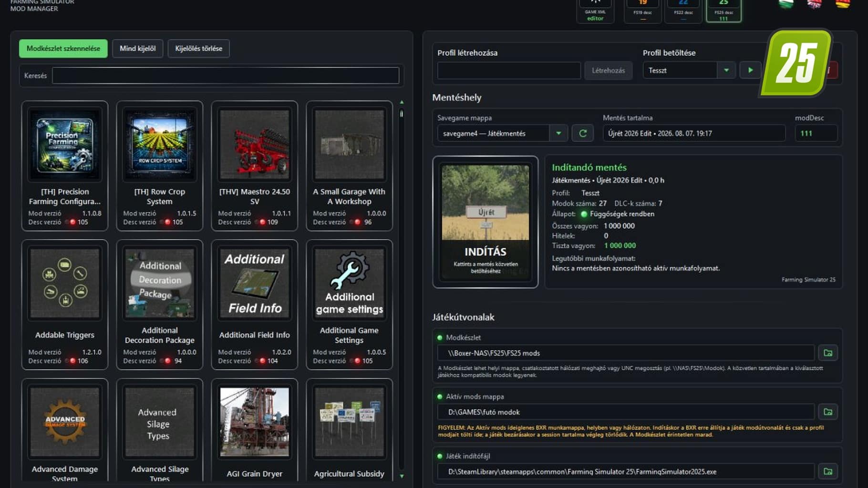The height and width of the screenshot is (488, 868).
Task: Click the Modkészlet szkennelése button
Action: tap(63, 49)
